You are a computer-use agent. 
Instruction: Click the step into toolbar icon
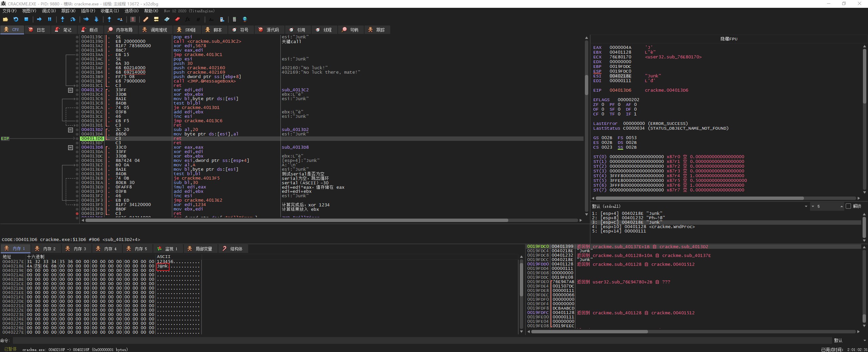[62, 19]
